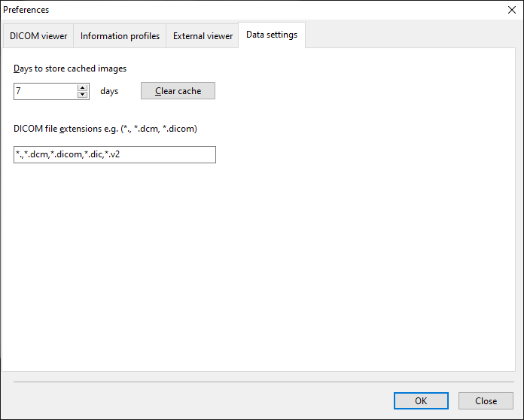Click the "DICOM file extensions e.g." label
Image resolution: width=524 pixels, height=420 pixels.
[105, 129]
